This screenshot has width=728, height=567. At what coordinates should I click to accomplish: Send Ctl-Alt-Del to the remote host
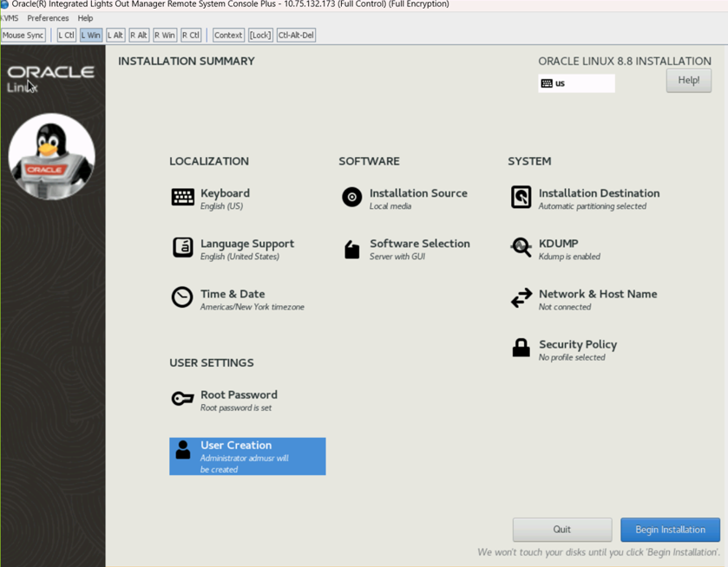(x=296, y=36)
